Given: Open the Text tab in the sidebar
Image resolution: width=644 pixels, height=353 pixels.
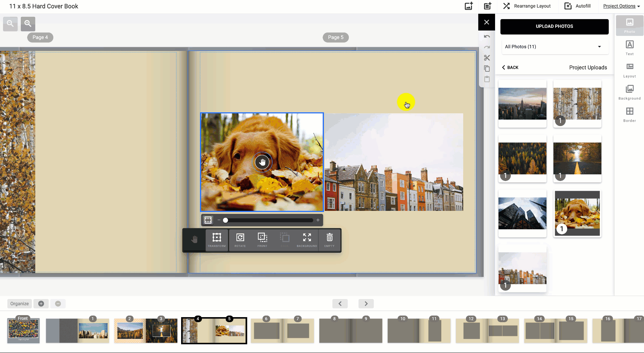Looking at the screenshot, I should click(x=630, y=48).
